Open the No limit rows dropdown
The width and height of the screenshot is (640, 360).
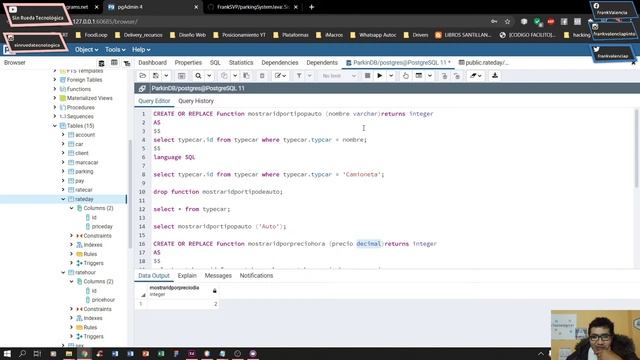(338, 76)
